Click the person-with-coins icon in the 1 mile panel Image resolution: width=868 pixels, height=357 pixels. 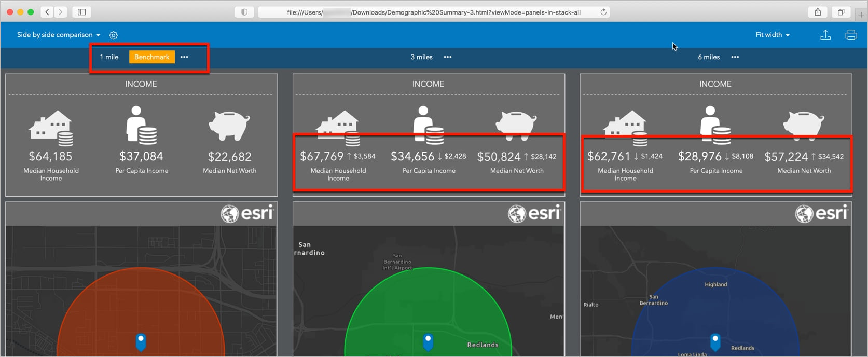141,125
